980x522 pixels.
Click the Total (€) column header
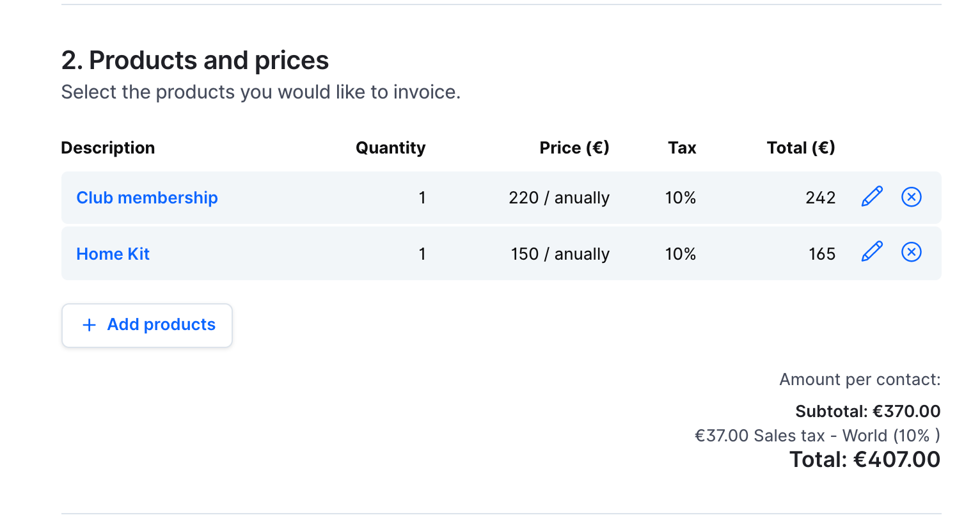coord(800,148)
